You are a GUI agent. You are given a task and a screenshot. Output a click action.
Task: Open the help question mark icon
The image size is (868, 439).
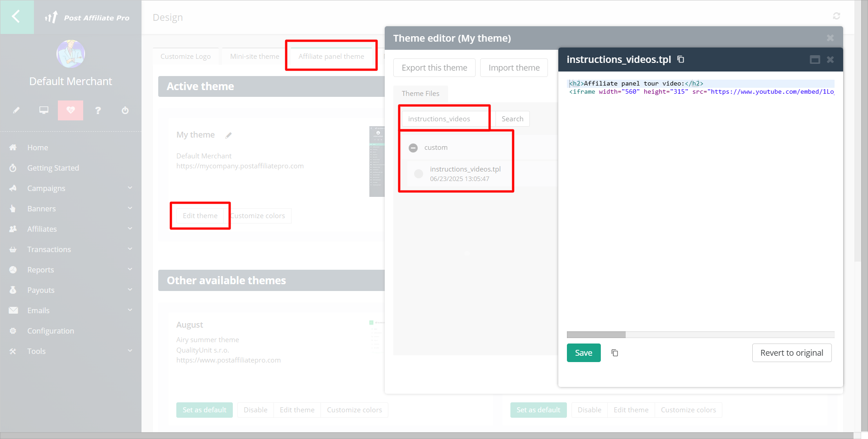[98, 110]
